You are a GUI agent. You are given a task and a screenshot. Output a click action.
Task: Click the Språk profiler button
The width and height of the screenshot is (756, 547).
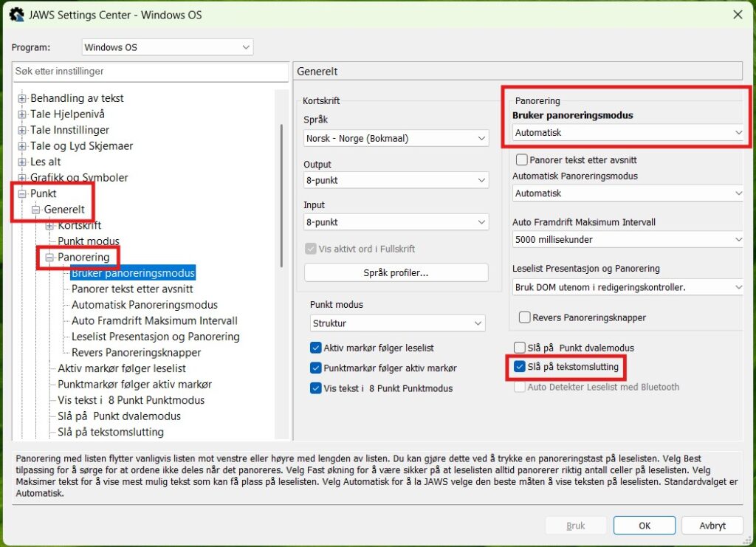(x=396, y=273)
